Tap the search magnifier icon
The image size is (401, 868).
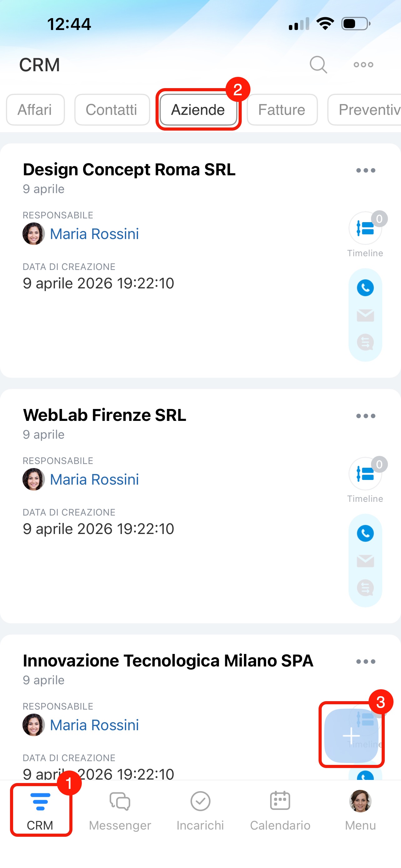click(318, 64)
